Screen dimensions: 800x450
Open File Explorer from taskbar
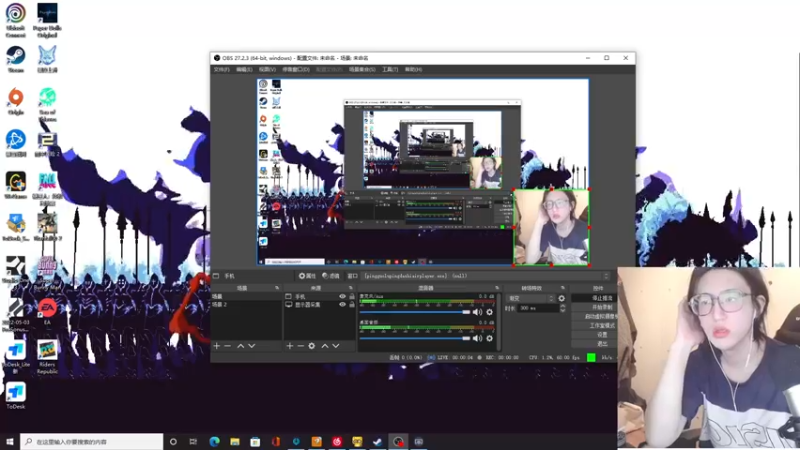click(x=235, y=442)
